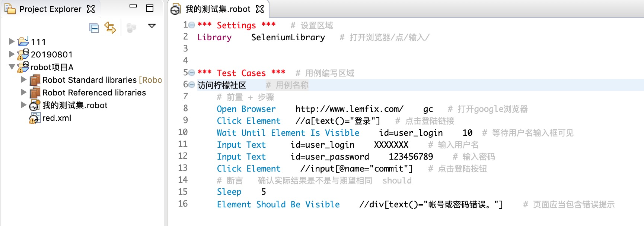This screenshot has width=644, height=226.
Task: Close the 我的测试集.robot editor tab
Action: pos(260,9)
